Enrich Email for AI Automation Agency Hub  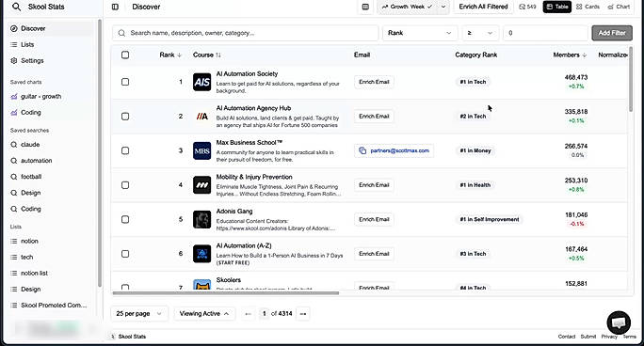coord(374,117)
